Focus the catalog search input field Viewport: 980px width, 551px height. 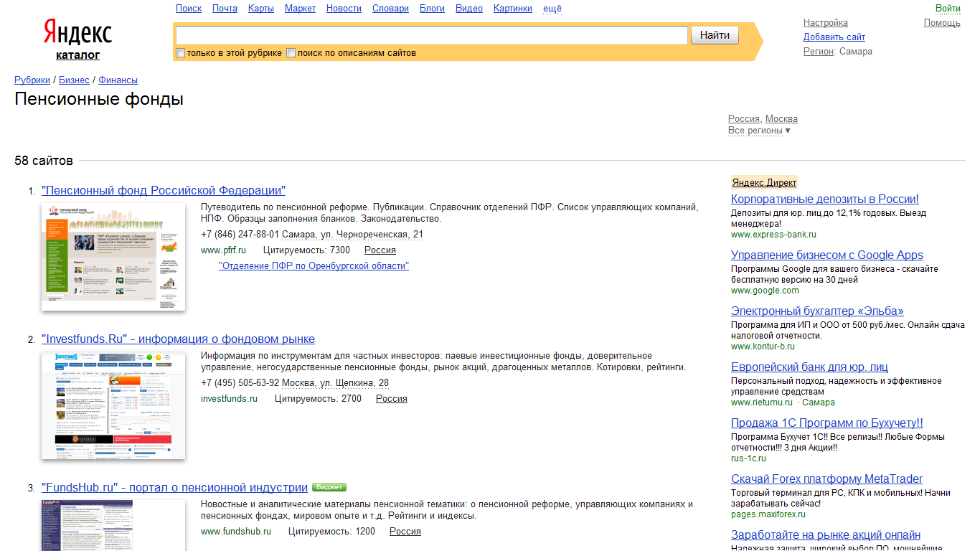pos(432,35)
